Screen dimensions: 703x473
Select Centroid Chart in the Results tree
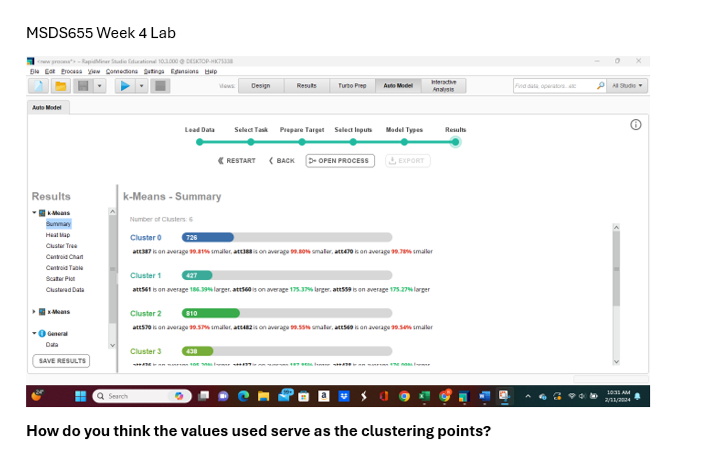65,257
